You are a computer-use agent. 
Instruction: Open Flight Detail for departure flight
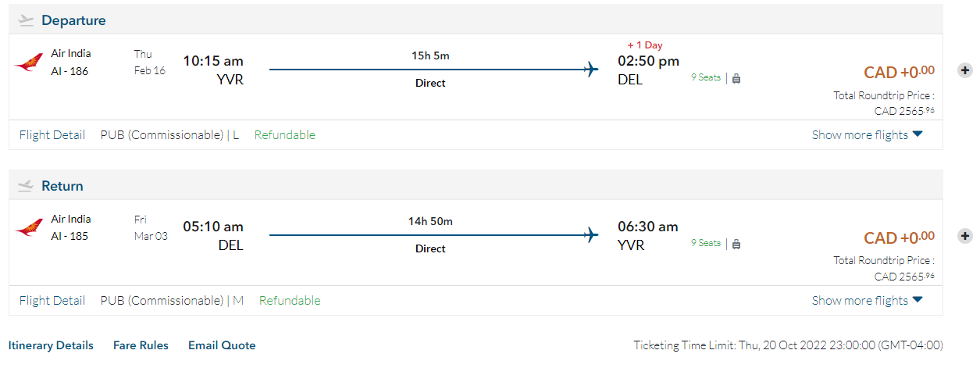point(52,135)
